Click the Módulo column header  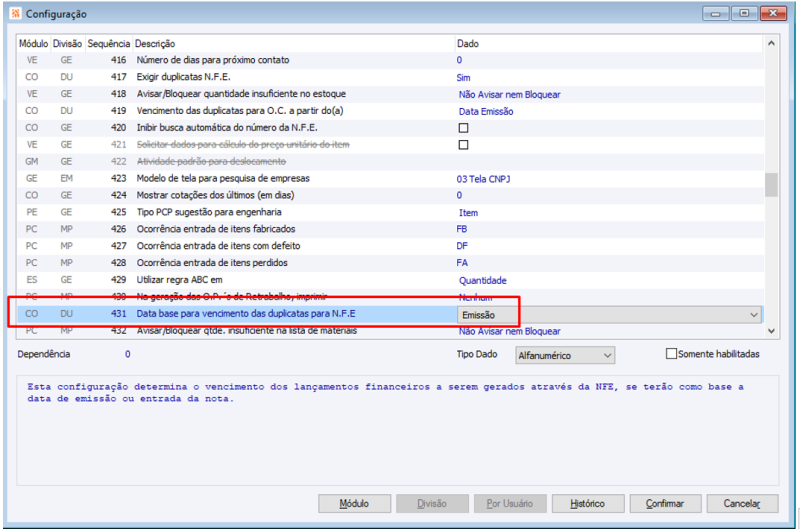click(34, 44)
